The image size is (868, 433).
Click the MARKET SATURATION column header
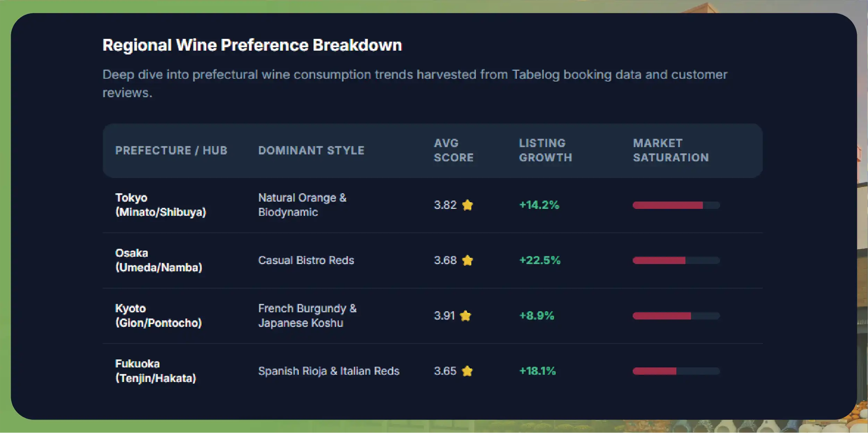(x=671, y=150)
